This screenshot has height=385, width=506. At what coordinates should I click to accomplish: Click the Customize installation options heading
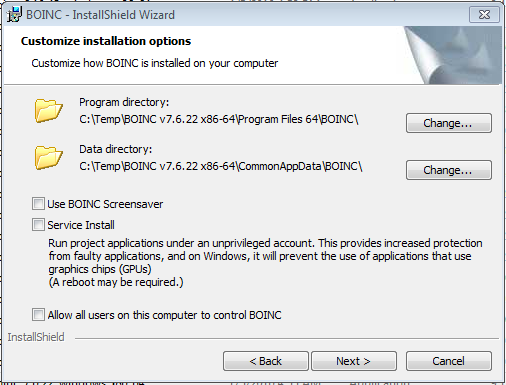[106, 41]
